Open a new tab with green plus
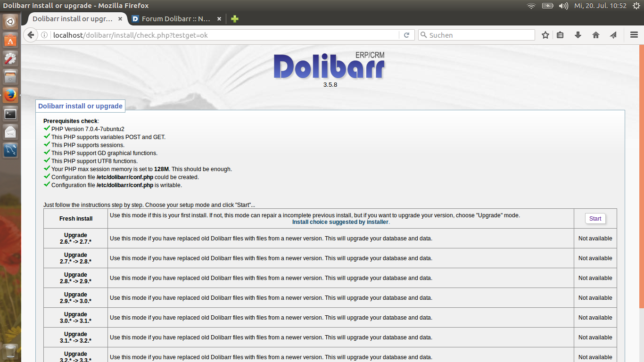The image size is (644, 362). coord(235,19)
